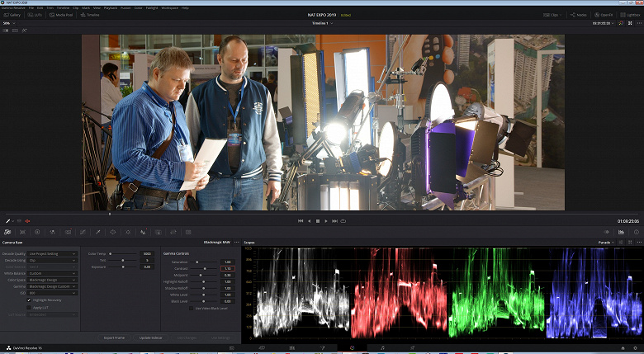This screenshot has width=644, height=354.
Task: Open the Lightbox view
Action: [x=629, y=15]
